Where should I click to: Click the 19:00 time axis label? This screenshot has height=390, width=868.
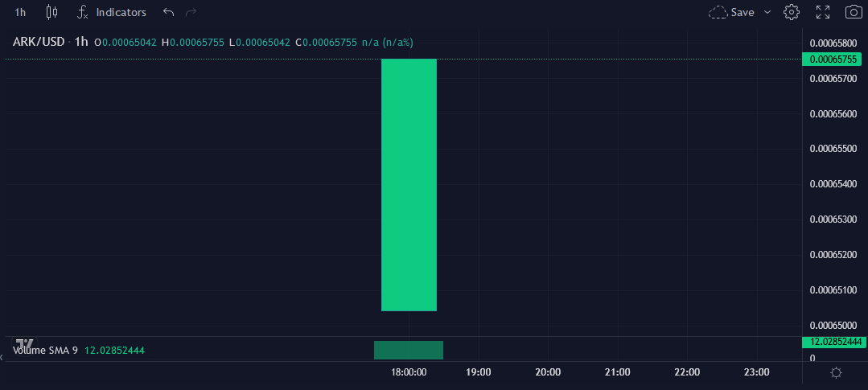coord(479,372)
